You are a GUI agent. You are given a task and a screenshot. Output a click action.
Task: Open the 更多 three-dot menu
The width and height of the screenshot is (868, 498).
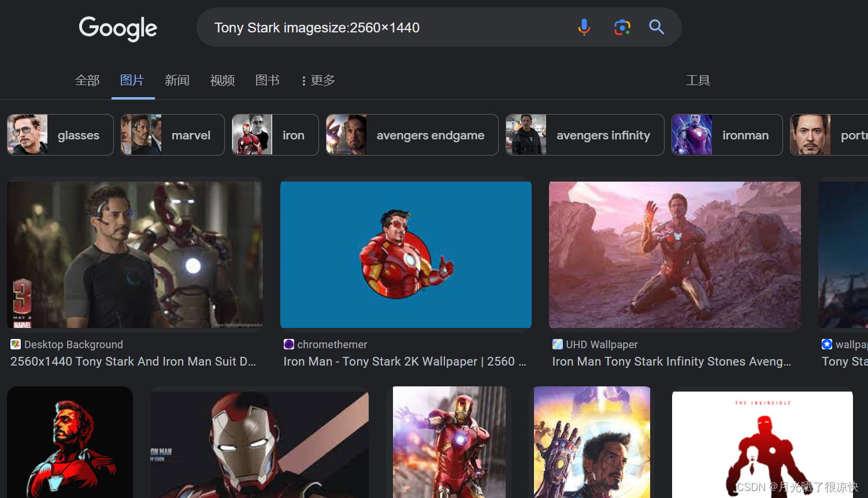318,80
